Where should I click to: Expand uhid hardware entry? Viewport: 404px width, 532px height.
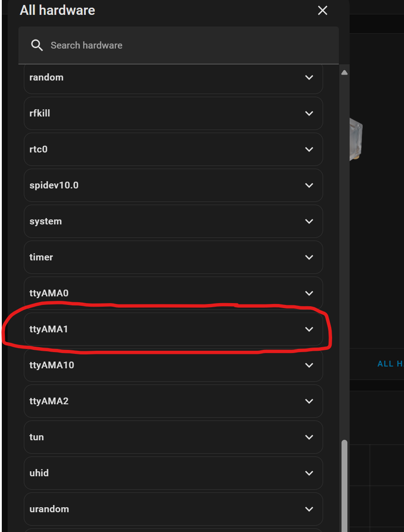pyautogui.click(x=173, y=473)
